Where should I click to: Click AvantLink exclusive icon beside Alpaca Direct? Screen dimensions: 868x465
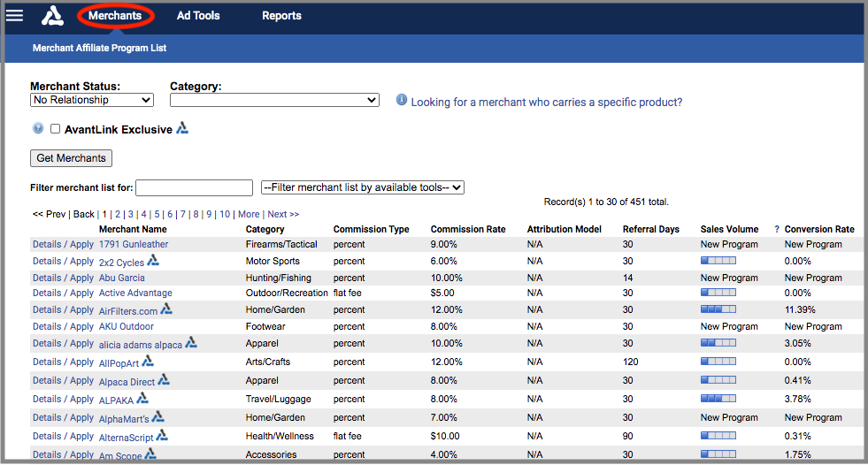164,379
